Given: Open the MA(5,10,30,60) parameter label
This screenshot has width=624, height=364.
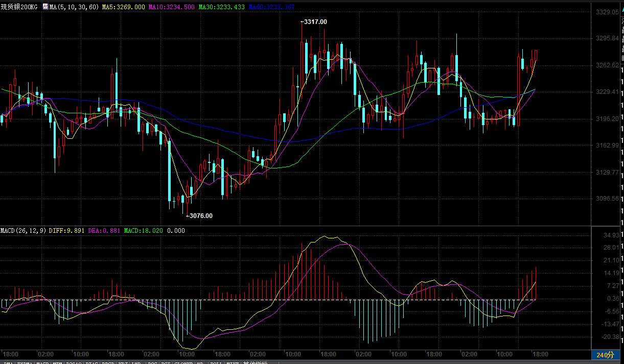Looking at the screenshot, I should [x=74, y=8].
